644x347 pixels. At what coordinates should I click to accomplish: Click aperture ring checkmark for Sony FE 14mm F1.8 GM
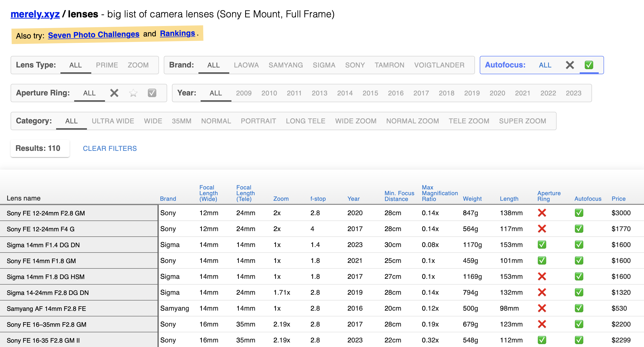(542, 261)
